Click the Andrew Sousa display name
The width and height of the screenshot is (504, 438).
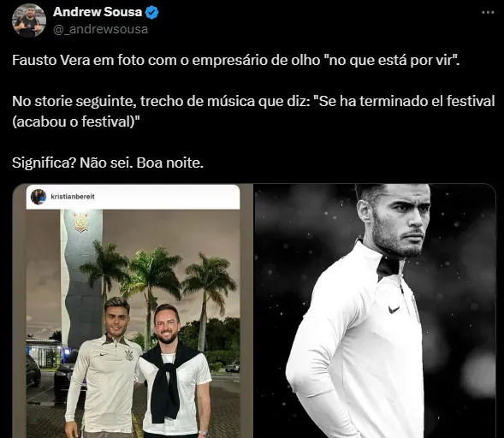(98, 12)
